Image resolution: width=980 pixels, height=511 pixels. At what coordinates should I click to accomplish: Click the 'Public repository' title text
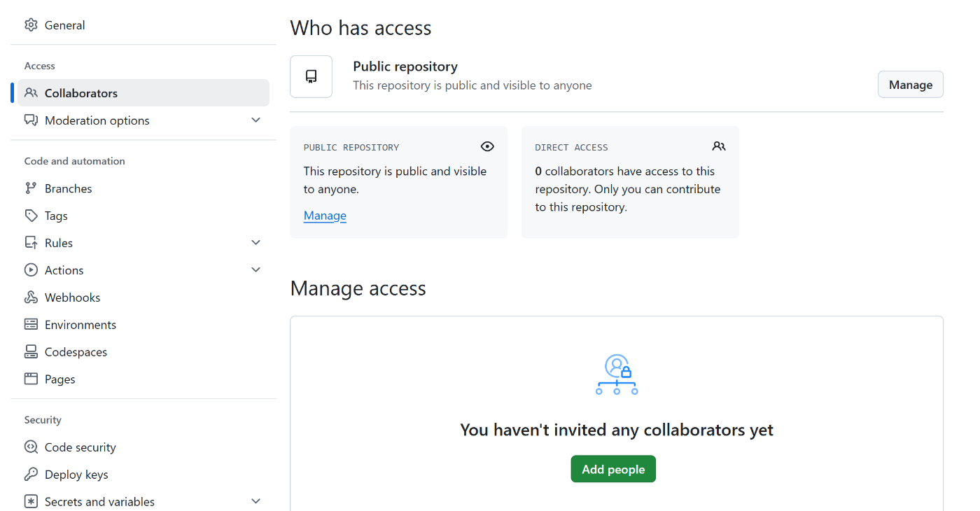[x=405, y=66]
